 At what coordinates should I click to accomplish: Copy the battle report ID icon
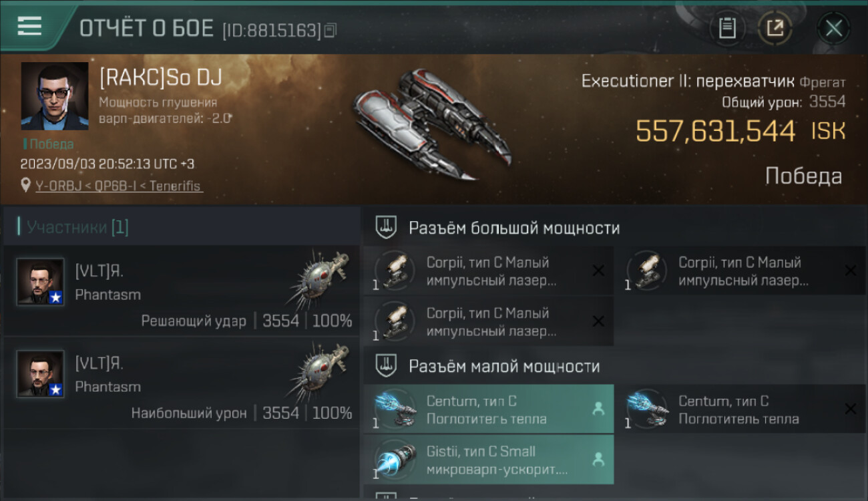(331, 30)
